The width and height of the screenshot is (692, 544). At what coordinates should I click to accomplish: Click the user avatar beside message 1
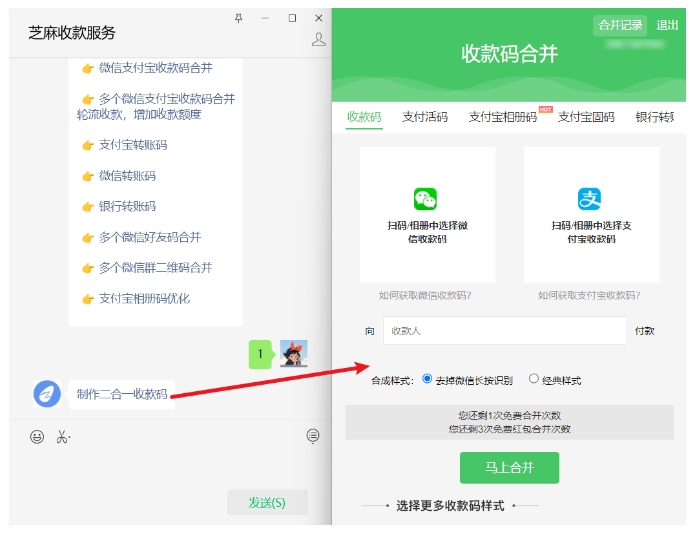tap(294, 353)
